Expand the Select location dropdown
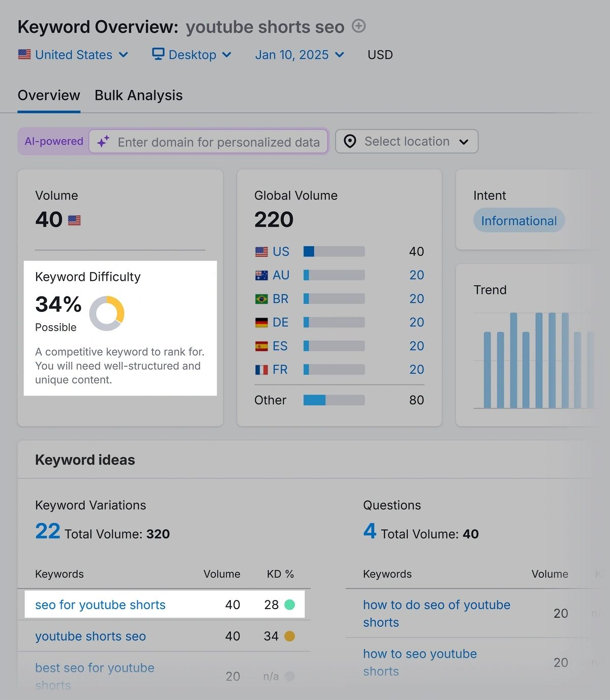 407,141
